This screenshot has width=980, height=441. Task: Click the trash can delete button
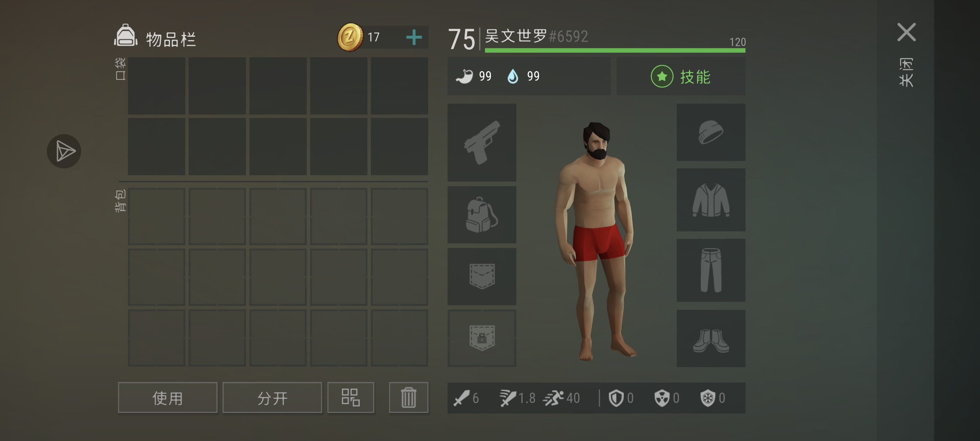tap(409, 398)
